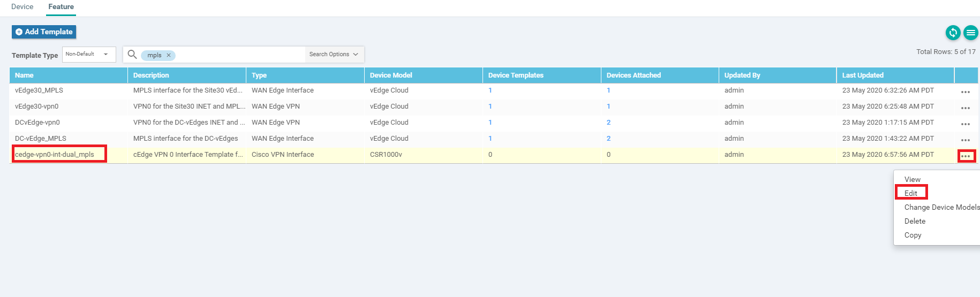Click the 23 May 2020 6:32:26 AM timestamp
The width and height of the screenshot is (980, 297).
[x=888, y=90]
